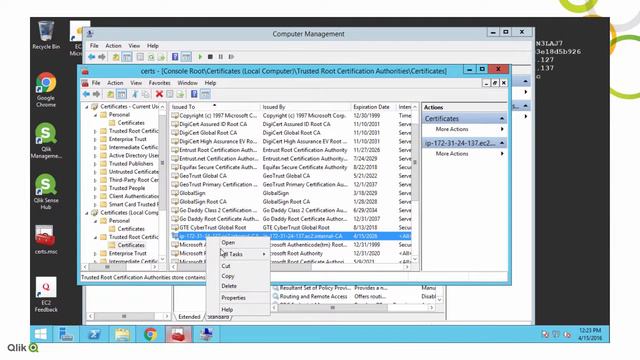The width and height of the screenshot is (640, 360).
Task: Click red toolbox certs icon in taskbar
Action: click(x=178, y=334)
